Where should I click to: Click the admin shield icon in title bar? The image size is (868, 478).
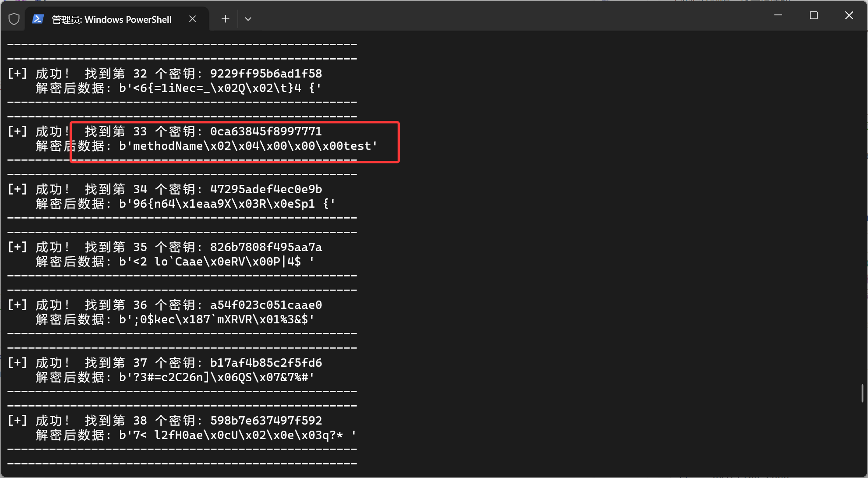(x=14, y=19)
